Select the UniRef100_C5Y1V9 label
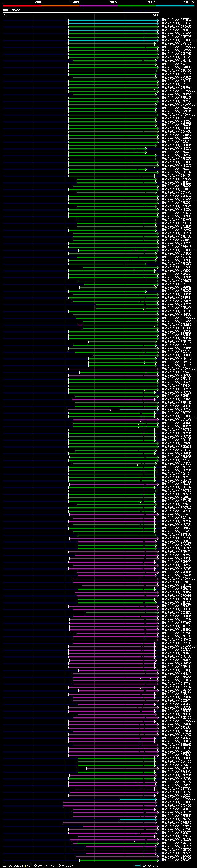 tap(176, 419)
